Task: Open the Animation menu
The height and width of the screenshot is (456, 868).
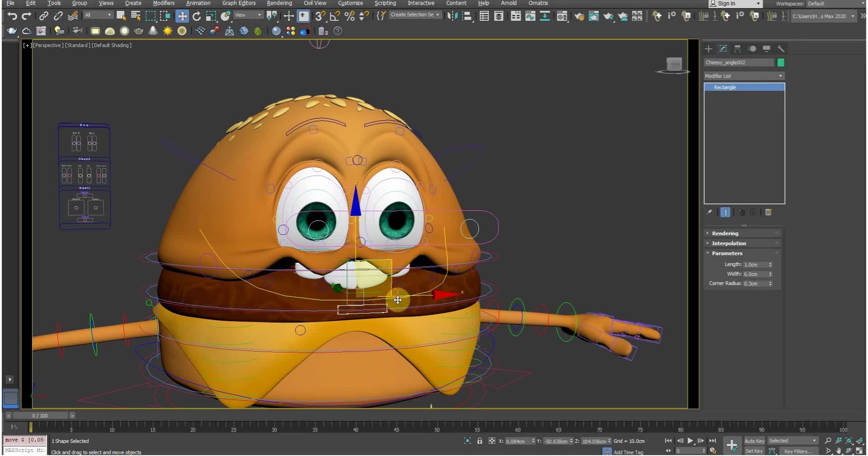Action: click(x=198, y=3)
